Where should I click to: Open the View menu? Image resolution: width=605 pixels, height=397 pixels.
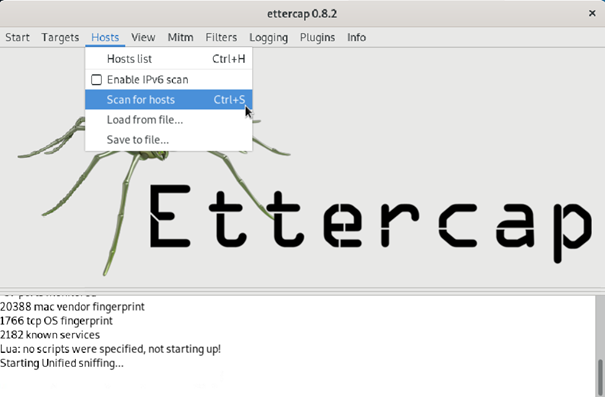pos(143,37)
